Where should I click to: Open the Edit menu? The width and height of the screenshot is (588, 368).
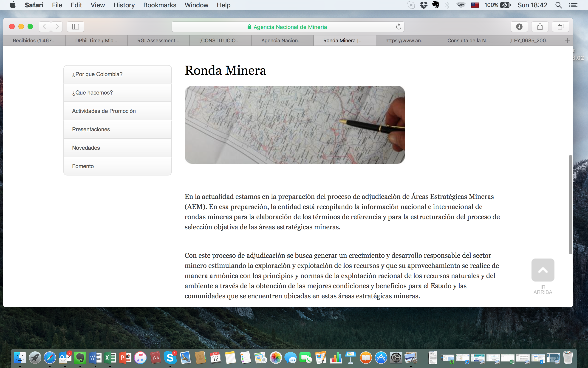tap(76, 5)
